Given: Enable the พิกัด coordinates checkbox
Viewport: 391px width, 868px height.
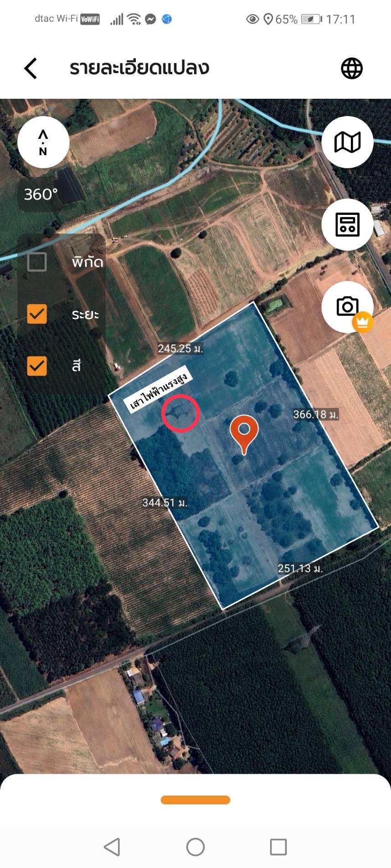Looking at the screenshot, I should point(37,262).
